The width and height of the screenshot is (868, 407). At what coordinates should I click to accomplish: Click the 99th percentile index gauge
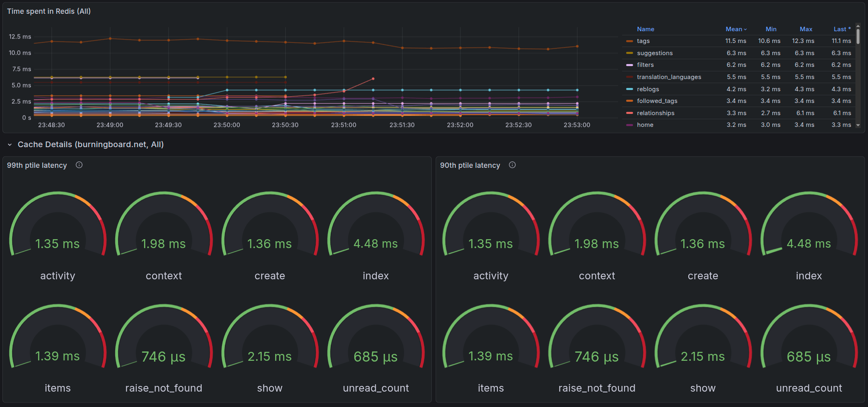375,231
